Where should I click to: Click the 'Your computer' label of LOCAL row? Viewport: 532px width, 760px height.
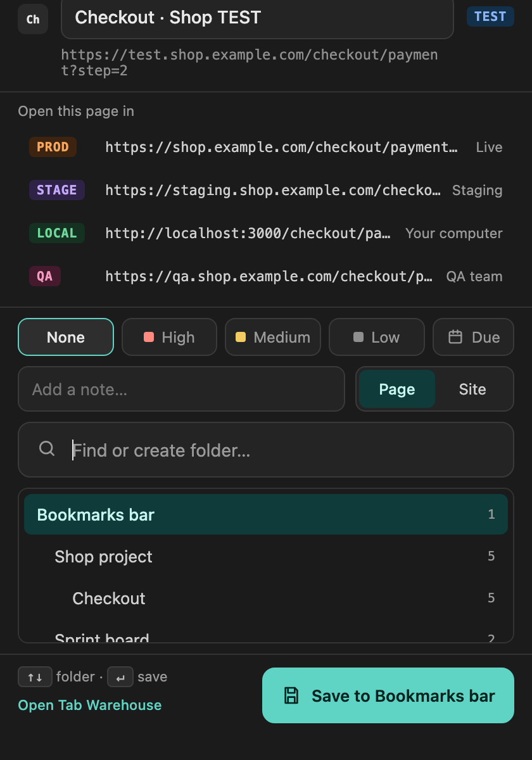[454, 233]
